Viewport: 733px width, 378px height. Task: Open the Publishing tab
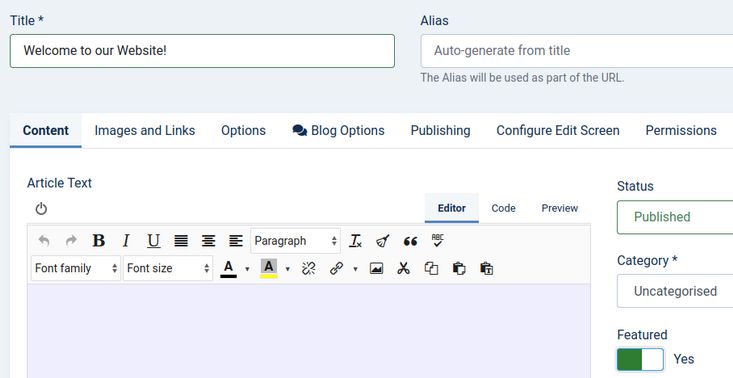[440, 130]
